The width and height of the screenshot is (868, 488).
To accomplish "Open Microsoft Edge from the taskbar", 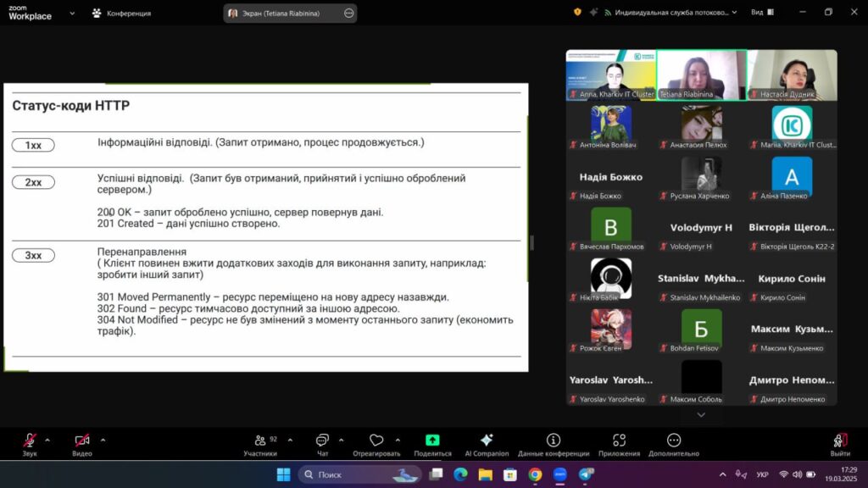I will [460, 474].
